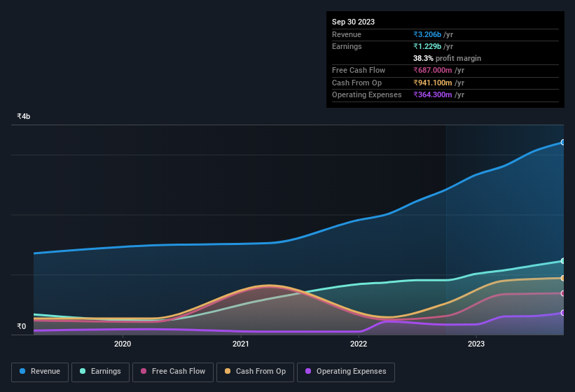Click the blue Revenue endpoint marker
The width and height of the screenshot is (575, 392).
coord(562,142)
